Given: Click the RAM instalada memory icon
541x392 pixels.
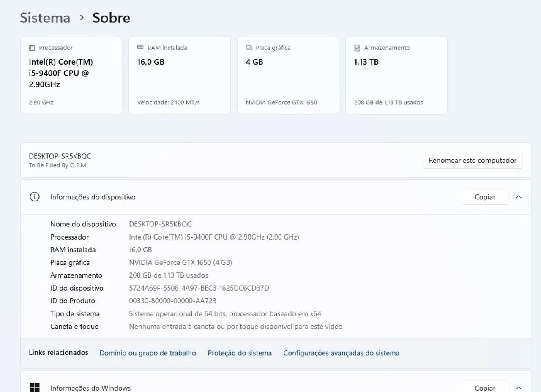Looking at the screenshot, I should pos(140,47).
